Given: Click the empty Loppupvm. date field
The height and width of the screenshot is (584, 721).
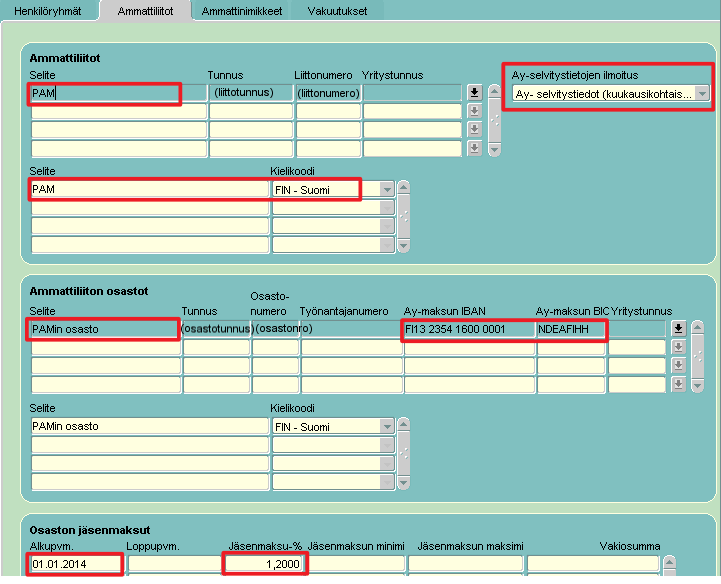Looking at the screenshot, I should (174, 564).
